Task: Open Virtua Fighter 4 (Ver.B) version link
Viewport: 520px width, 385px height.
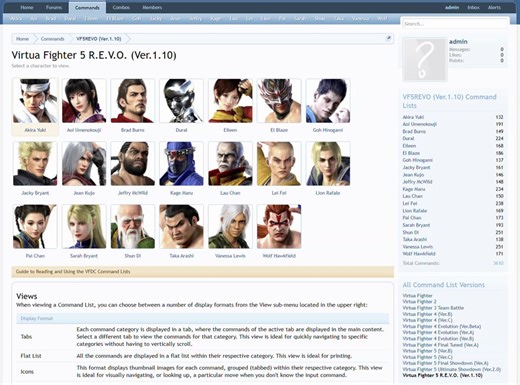Action: 427,314
